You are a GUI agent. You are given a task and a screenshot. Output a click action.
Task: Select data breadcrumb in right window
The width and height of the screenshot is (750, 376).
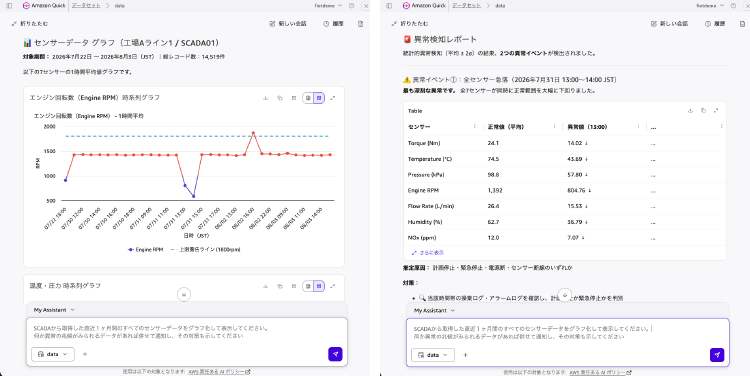(x=500, y=6)
